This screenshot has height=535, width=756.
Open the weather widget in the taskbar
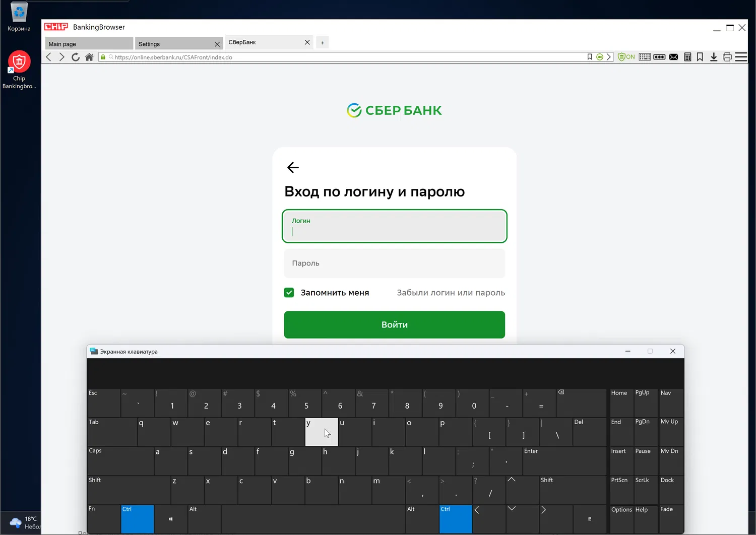pyautogui.click(x=24, y=523)
